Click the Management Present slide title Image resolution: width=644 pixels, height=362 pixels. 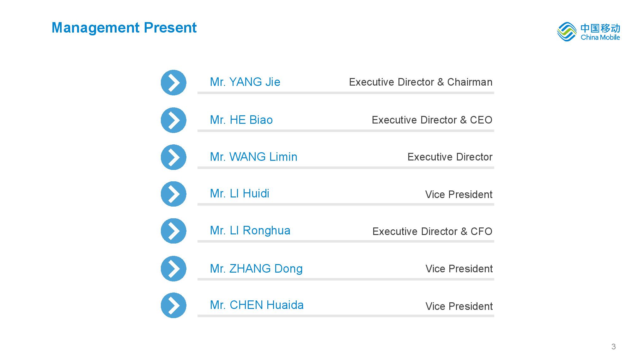(124, 28)
